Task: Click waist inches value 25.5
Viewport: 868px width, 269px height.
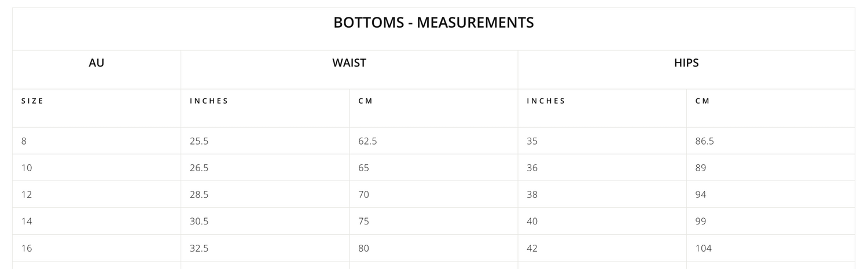Action: click(199, 141)
